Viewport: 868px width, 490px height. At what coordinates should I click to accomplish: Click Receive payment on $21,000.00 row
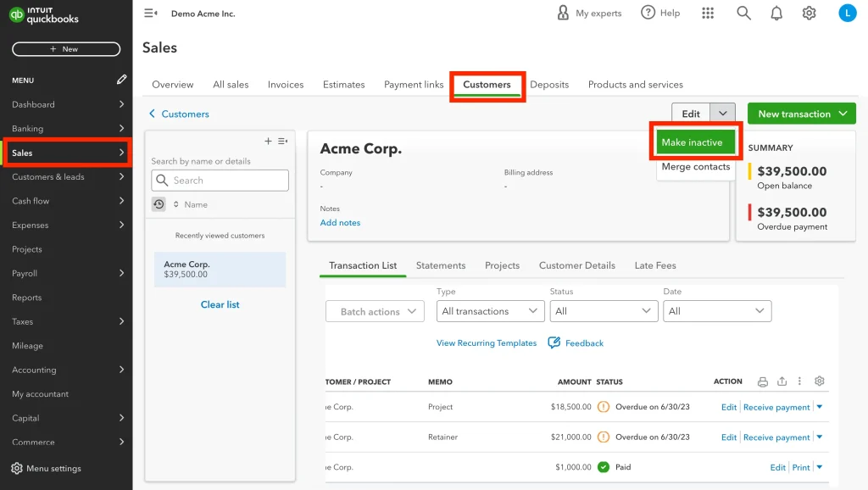(776, 437)
